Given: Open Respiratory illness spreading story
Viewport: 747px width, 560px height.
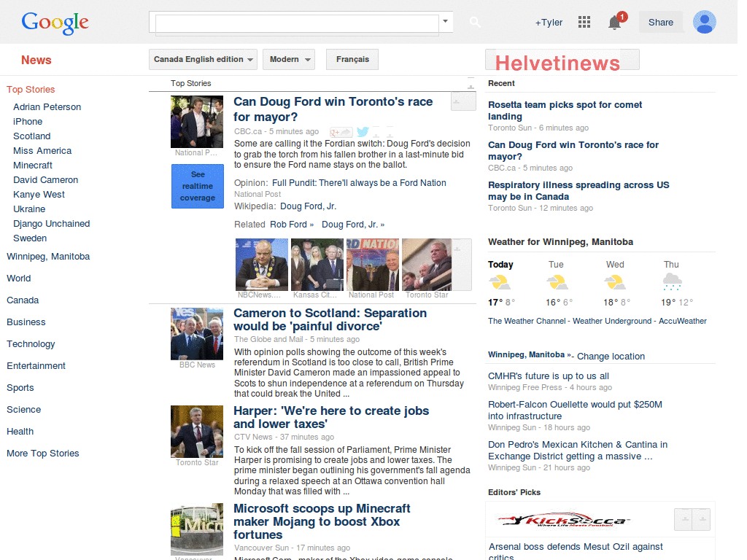Looking at the screenshot, I should (x=578, y=190).
